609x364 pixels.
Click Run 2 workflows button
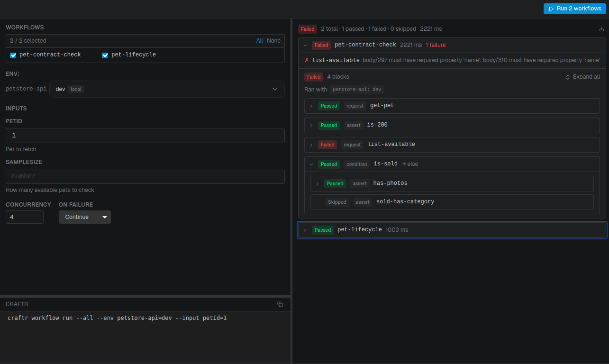pos(575,9)
